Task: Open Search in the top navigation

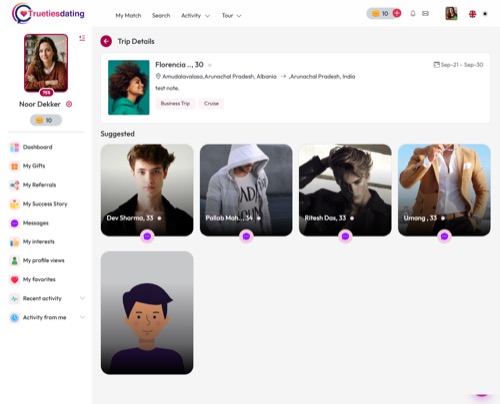Action: point(161,16)
